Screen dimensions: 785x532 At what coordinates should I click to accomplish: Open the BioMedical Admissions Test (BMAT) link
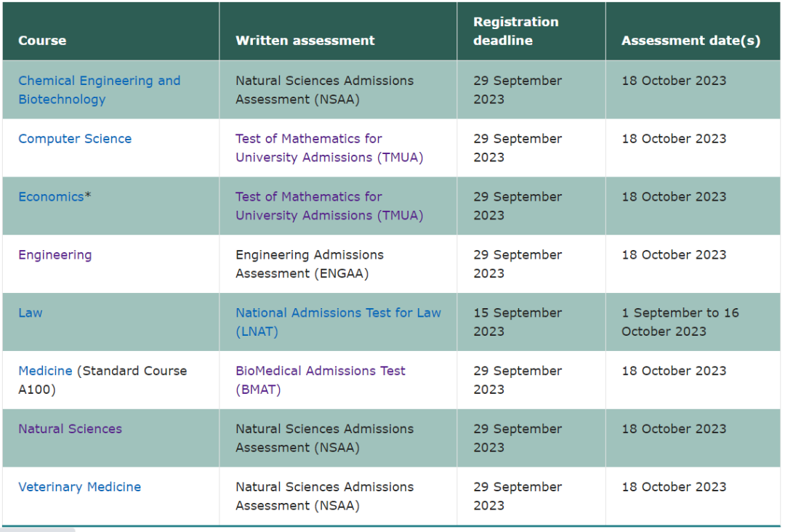320,371
